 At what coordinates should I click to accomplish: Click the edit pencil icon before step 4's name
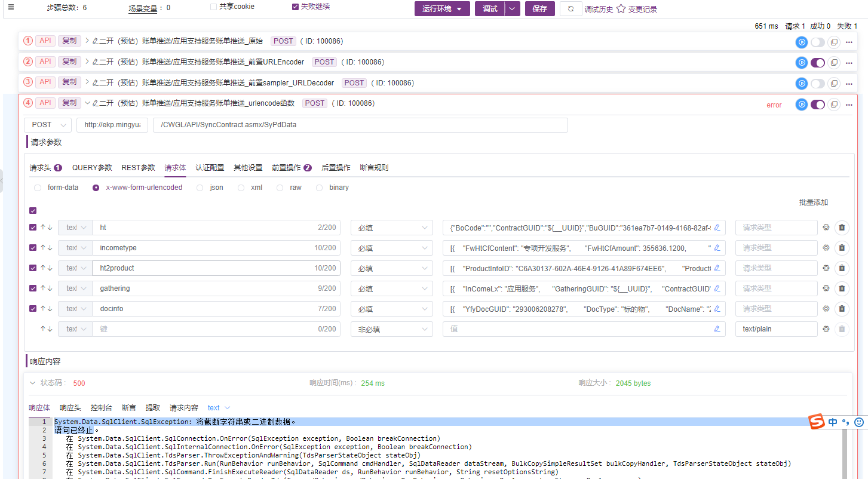tap(95, 103)
